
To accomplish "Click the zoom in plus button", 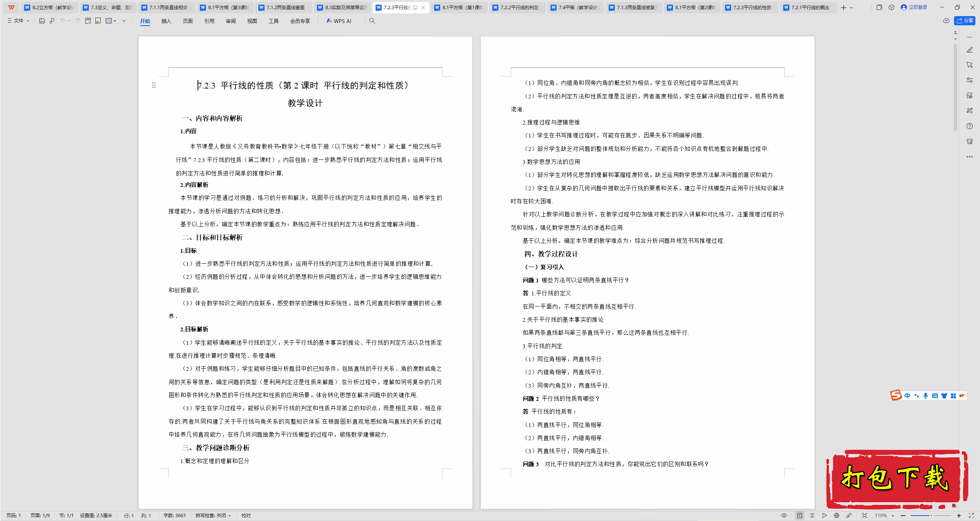I will tap(959, 516).
